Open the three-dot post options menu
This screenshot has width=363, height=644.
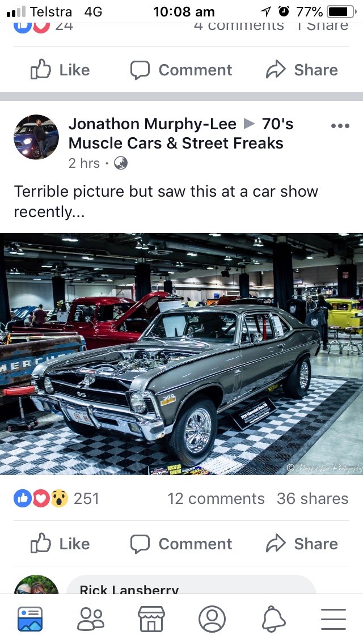click(x=340, y=126)
